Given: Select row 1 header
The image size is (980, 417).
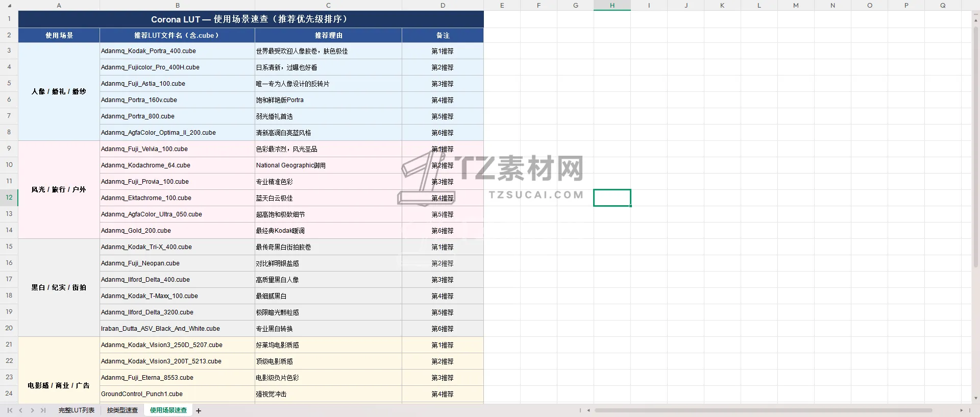Looking at the screenshot, I should tap(9, 19).
